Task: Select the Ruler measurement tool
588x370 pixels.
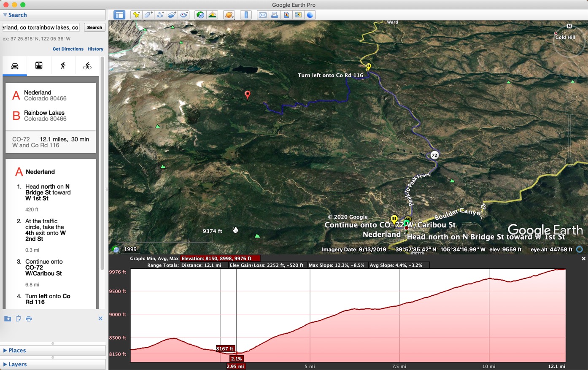Action: 246,15
